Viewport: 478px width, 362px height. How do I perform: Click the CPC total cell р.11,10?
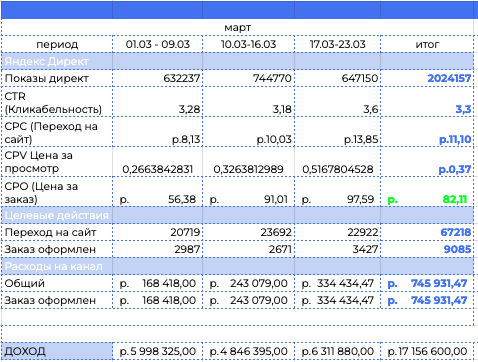pyautogui.click(x=427, y=132)
